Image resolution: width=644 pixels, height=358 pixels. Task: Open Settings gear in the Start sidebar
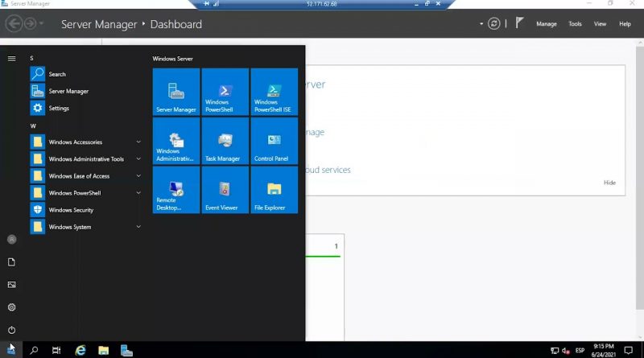coord(11,307)
